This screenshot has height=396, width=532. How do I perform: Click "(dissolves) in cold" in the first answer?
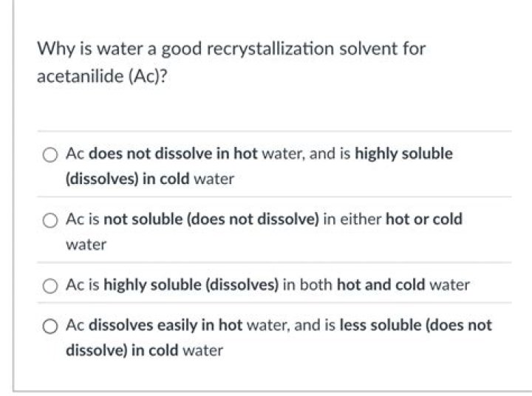[128, 179]
